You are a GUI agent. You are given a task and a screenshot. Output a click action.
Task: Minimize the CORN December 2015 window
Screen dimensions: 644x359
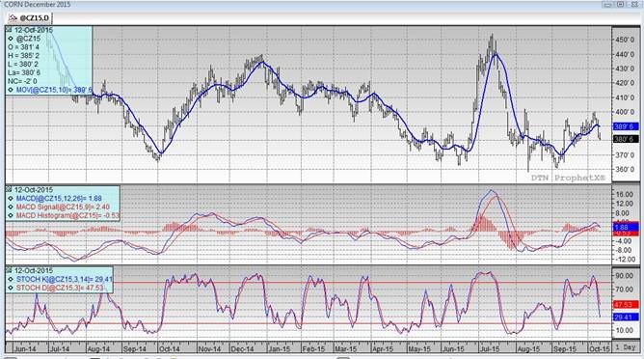click(608, 5)
